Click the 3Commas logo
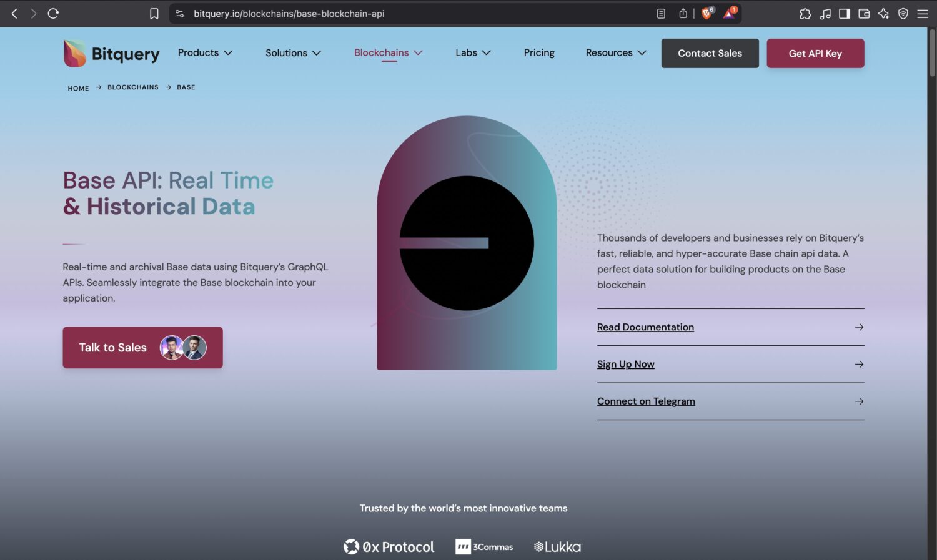The width and height of the screenshot is (937, 560). pyautogui.click(x=484, y=547)
